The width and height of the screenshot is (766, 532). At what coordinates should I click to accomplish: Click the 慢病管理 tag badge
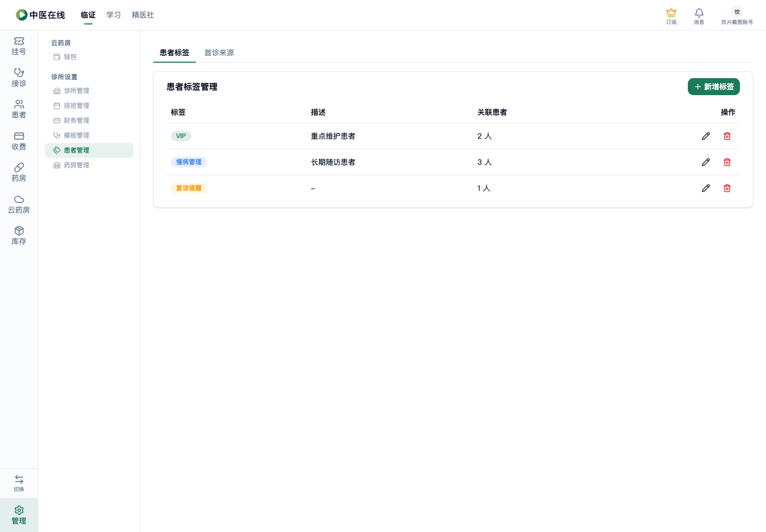click(x=189, y=162)
